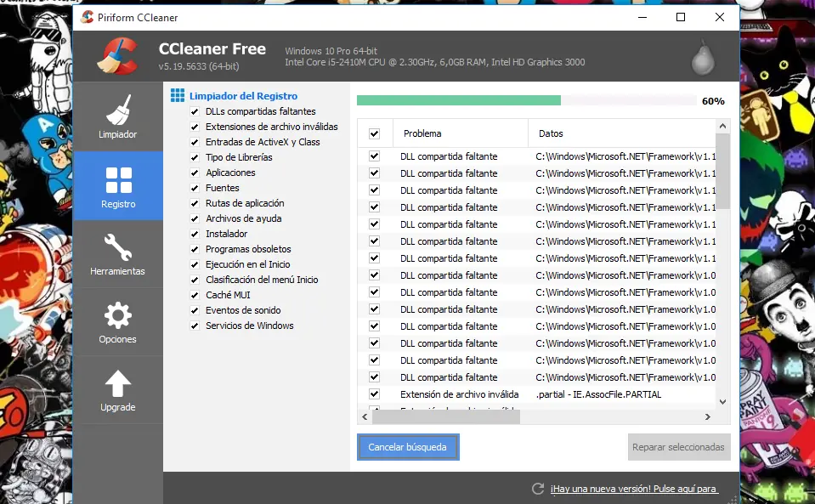
Task: Click the scroll left arrow in results
Action: (x=365, y=416)
